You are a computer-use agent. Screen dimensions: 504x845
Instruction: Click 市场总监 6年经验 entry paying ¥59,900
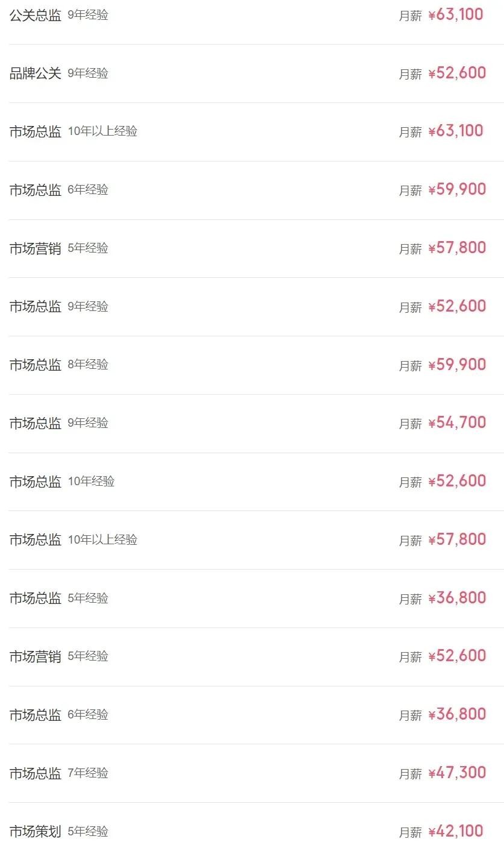click(x=36, y=190)
